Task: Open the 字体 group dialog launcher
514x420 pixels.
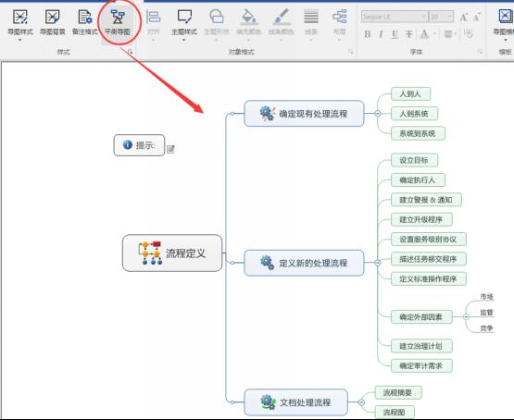Action: pos(480,52)
